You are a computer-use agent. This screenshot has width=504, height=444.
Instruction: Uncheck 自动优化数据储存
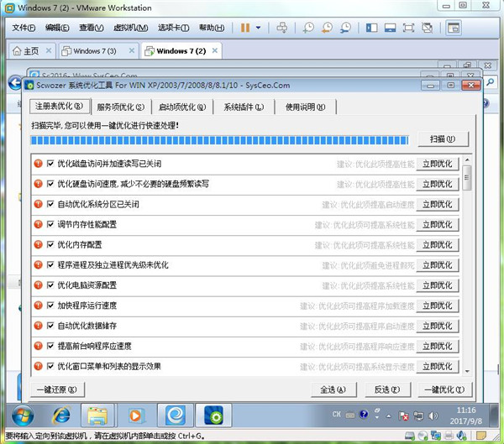50,326
